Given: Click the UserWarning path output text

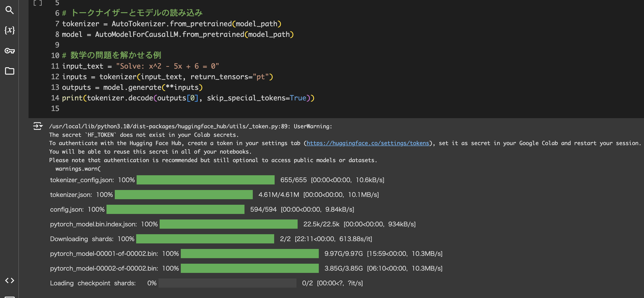Looking at the screenshot, I should tap(190, 126).
